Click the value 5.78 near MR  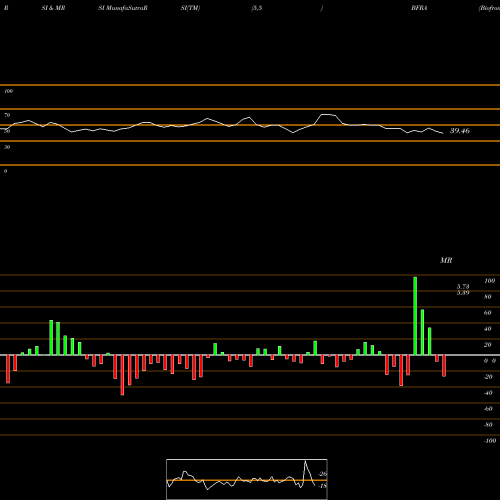(x=463, y=287)
